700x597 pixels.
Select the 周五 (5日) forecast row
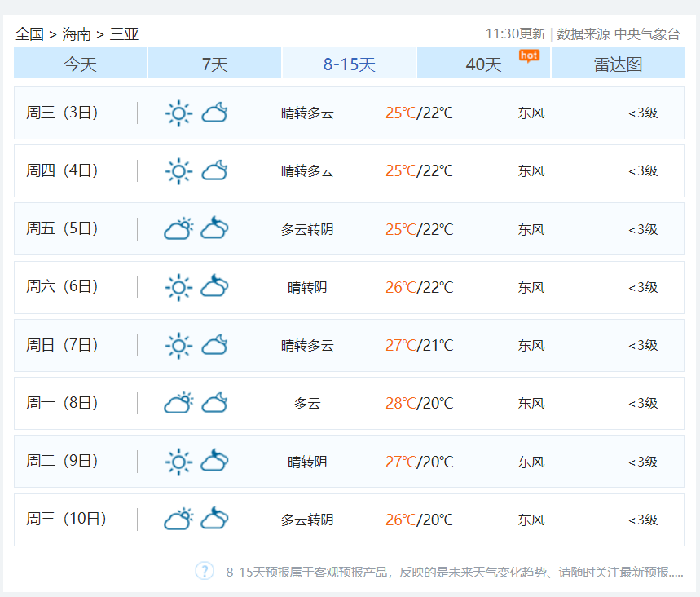[x=349, y=229]
